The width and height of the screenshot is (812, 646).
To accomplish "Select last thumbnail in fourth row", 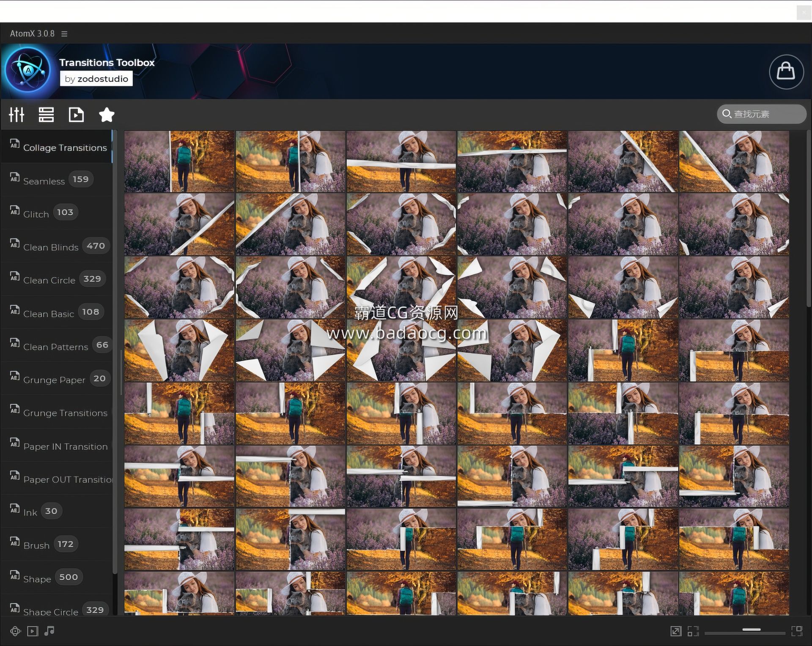I will (734, 350).
